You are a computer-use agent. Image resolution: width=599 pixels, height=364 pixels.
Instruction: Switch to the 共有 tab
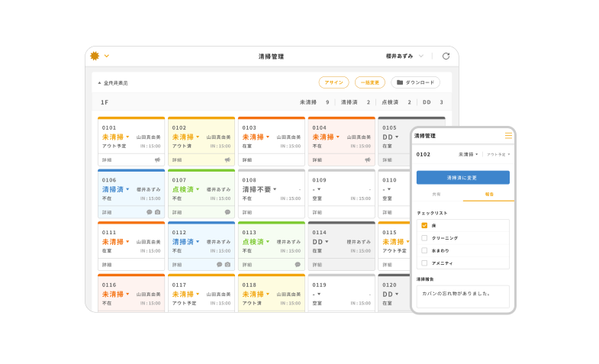click(436, 195)
